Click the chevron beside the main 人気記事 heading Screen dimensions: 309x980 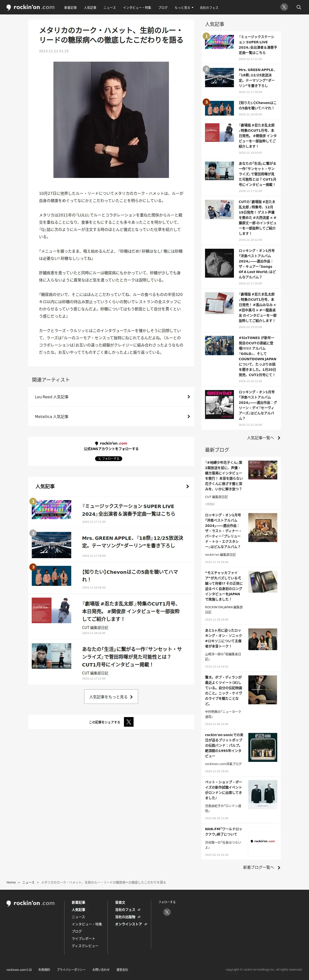187,487
